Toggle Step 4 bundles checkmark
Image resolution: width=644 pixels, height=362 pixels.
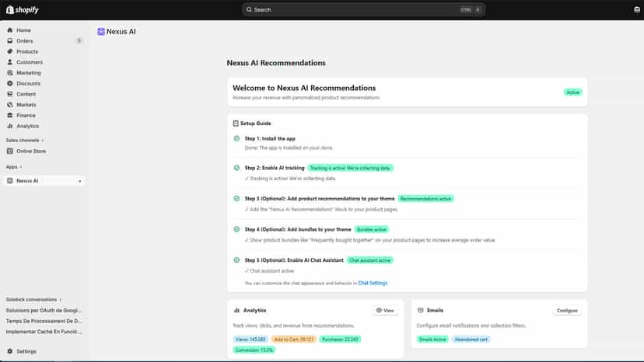point(236,229)
